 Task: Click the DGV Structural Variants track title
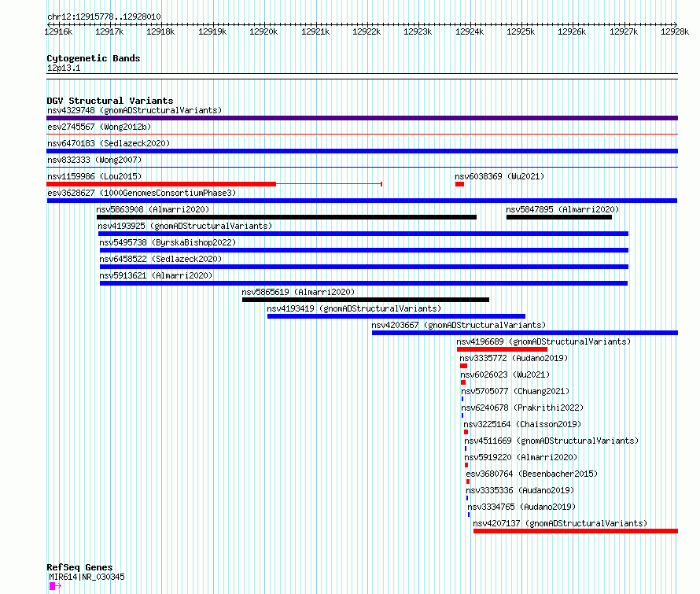coord(110,101)
